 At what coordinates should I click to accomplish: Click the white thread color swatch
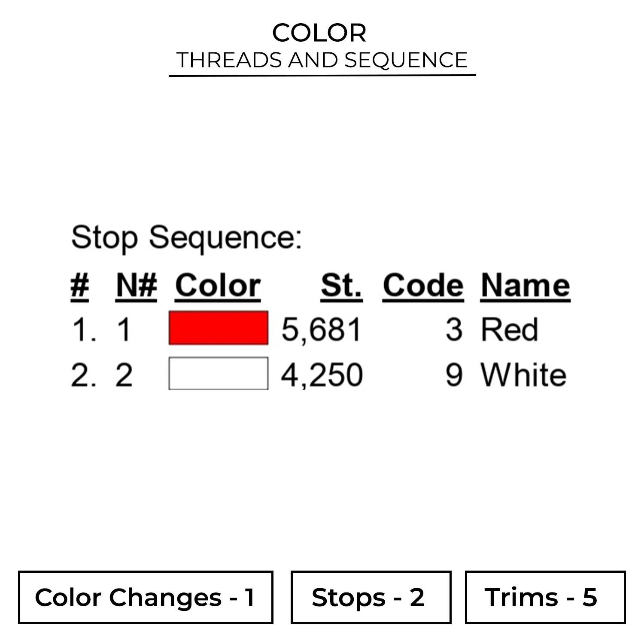click(x=218, y=374)
